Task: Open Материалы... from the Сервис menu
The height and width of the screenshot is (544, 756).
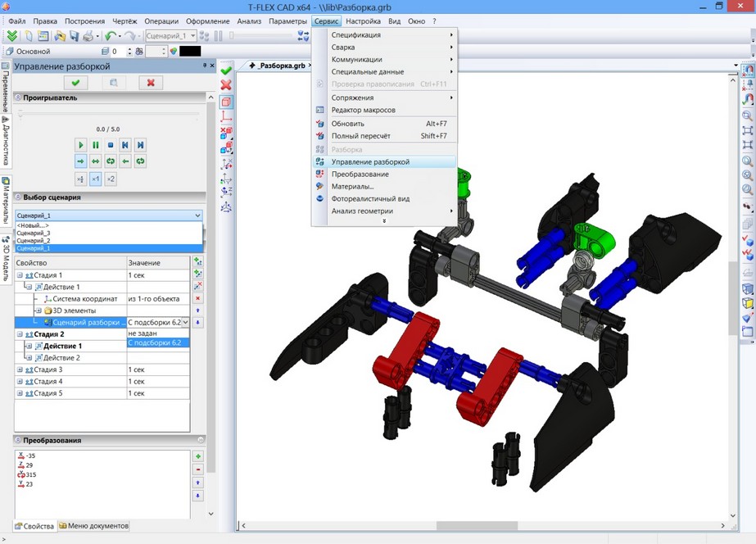Action: pos(384,187)
